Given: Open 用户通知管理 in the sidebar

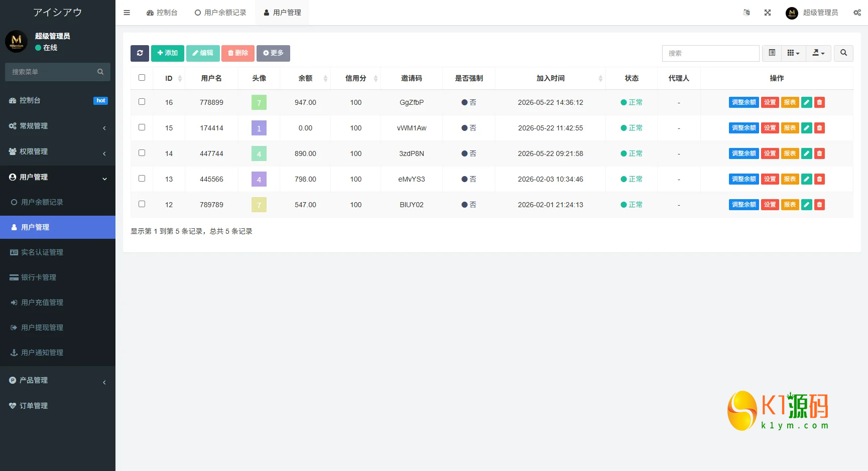Looking at the screenshot, I should pyautogui.click(x=58, y=353).
